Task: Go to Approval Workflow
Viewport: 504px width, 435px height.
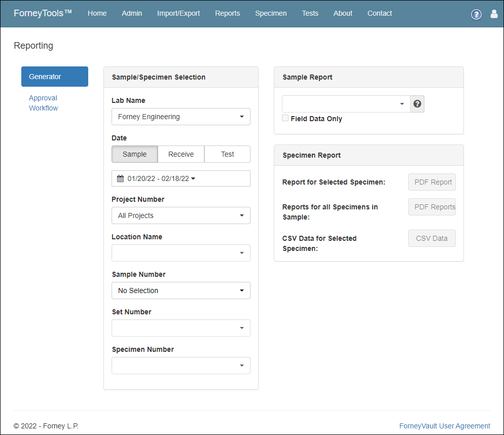Action: click(44, 103)
